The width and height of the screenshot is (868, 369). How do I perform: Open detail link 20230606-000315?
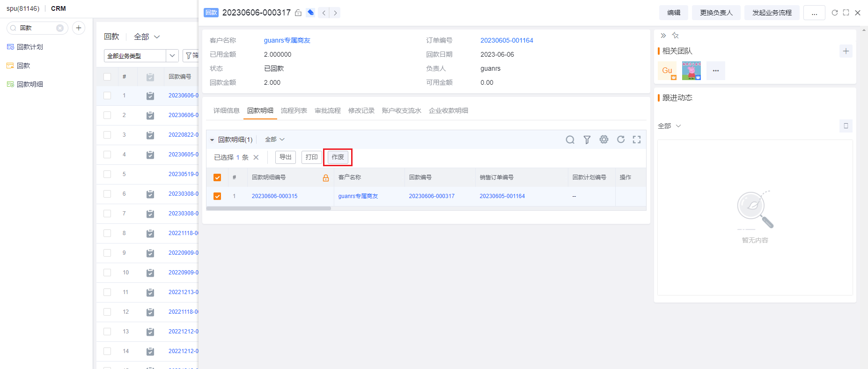274,196
